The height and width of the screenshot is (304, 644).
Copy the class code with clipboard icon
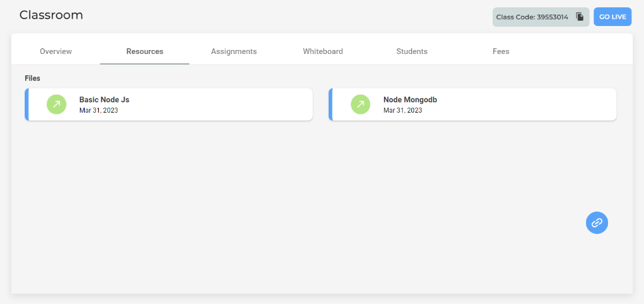[x=579, y=17]
